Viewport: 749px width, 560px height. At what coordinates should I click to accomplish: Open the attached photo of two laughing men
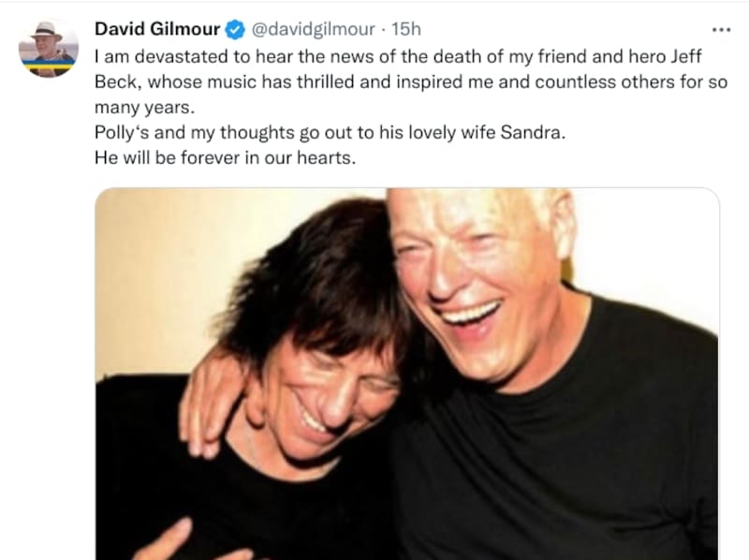pyautogui.click(x=407, y=374)
